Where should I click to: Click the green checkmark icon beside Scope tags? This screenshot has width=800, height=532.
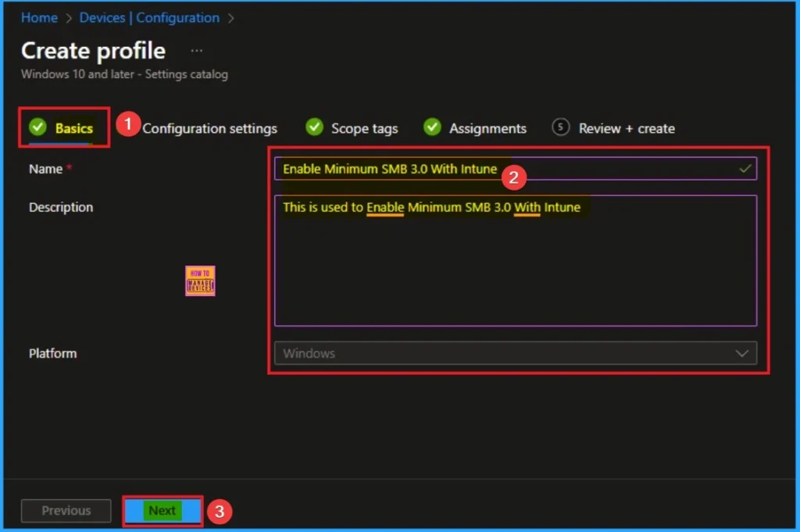314,127
